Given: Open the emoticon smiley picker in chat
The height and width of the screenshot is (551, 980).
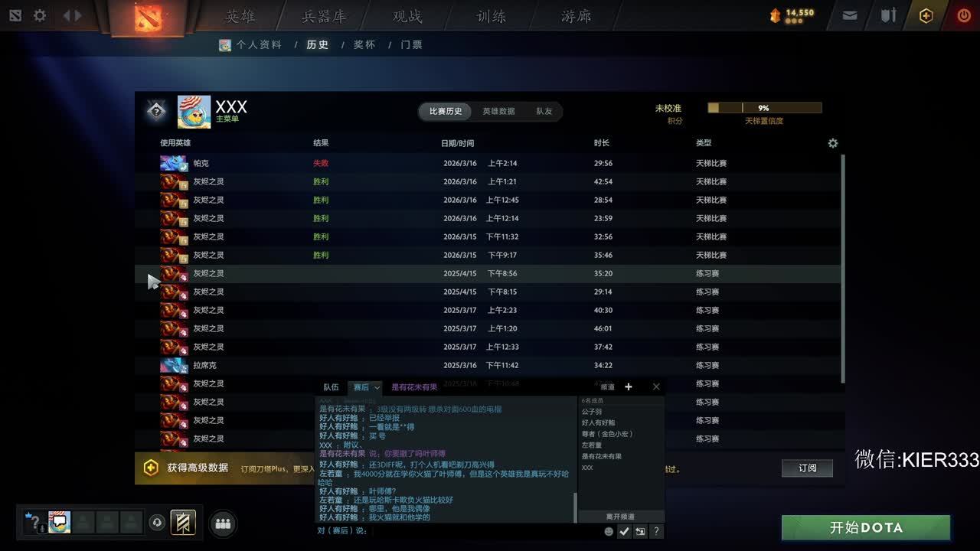Looking at the screenshot, I should 609,531.
